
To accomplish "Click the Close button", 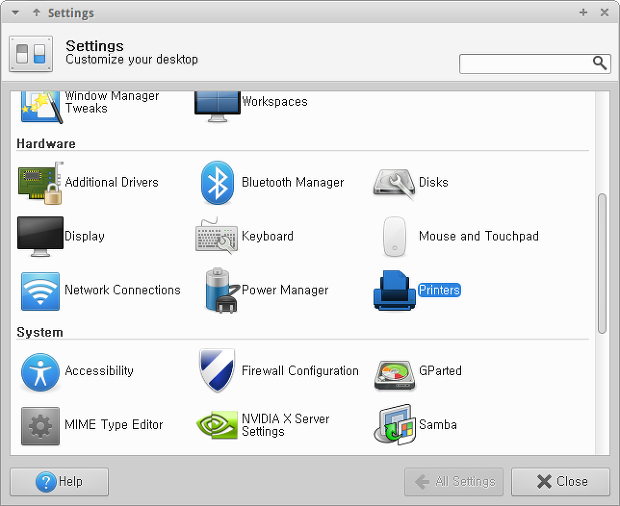I will (x=560, y=481).
